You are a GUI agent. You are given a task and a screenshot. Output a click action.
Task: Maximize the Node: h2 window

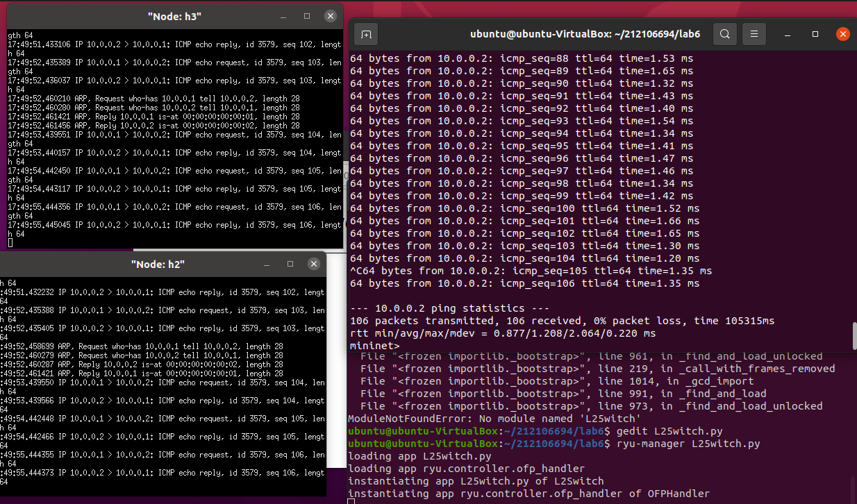pyautogui.click(x=290, y=264)
